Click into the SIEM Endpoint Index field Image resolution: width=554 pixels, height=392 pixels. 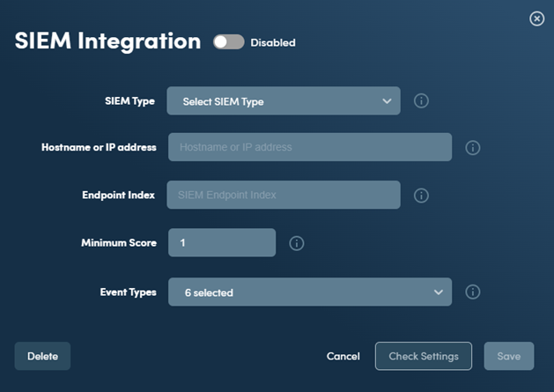284,195
